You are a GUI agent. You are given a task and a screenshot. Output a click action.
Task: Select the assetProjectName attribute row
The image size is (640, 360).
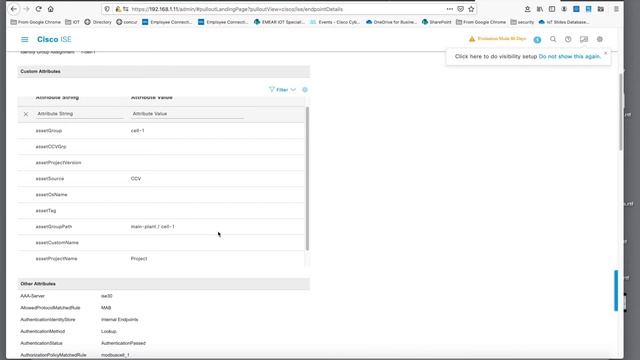tap(161, 259)
